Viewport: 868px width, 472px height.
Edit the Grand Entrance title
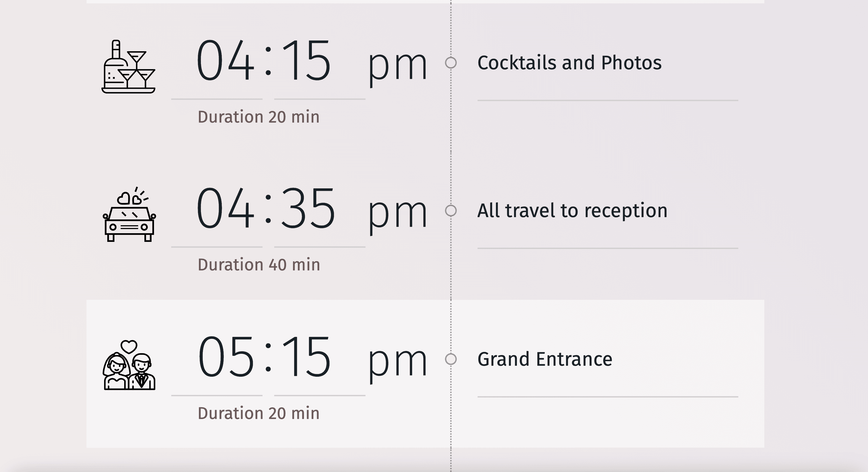pos(545,359)
